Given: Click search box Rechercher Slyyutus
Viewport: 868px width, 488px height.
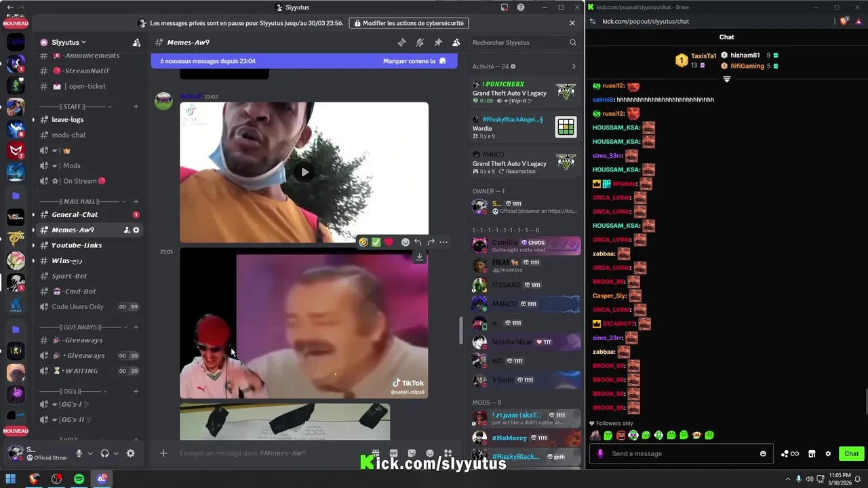Looking at the screenshot, I should coord(524,42).
